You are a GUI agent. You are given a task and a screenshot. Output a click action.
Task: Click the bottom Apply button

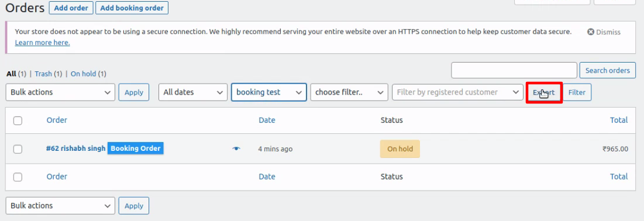click(134, 206)
